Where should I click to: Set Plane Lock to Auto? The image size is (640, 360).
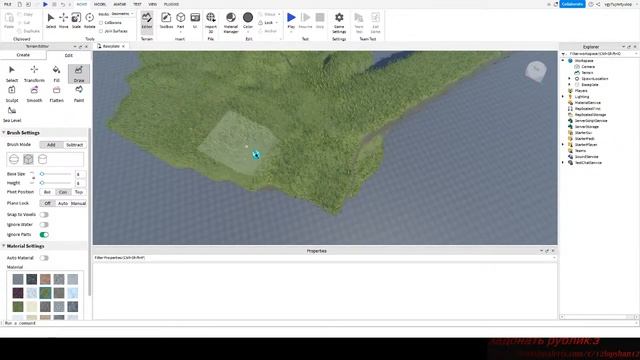pos(63,203)
